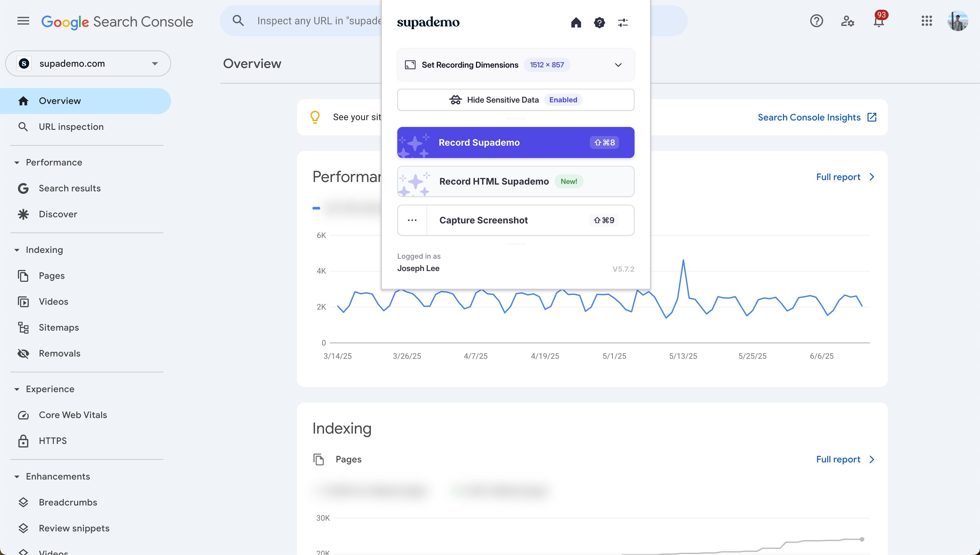Open Search Console help icon
This screenshot has width=980, height=555.
(816, 21)
